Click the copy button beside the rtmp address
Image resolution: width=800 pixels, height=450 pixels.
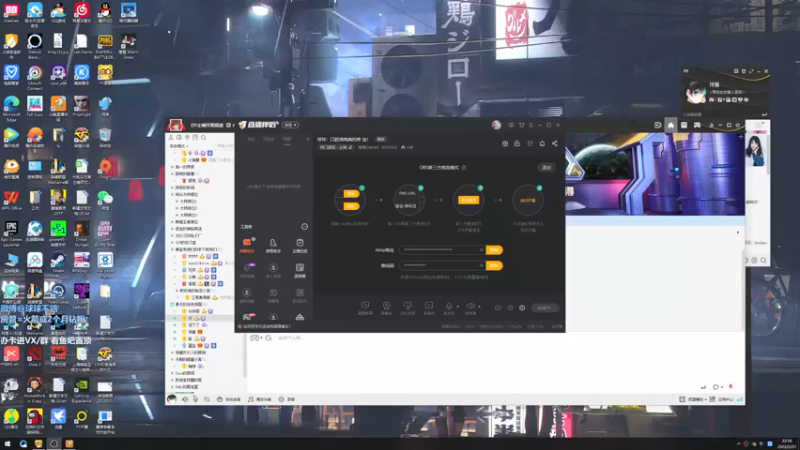pyautogui.click(x=494, y=250)
